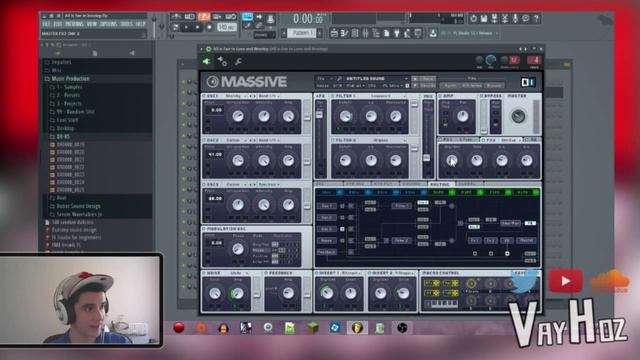This screenshot has width=640, height=360.
Task: Open the Piano roll icon
Action: 344,33
